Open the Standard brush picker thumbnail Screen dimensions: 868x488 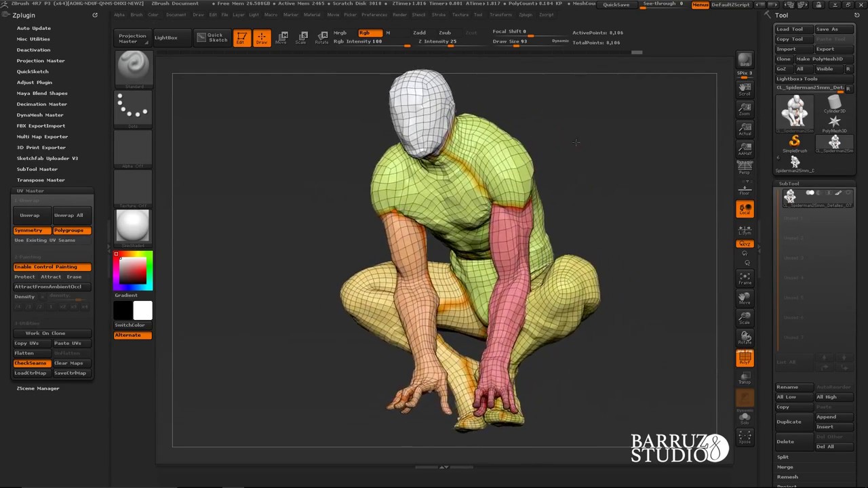tap(133, 68)
